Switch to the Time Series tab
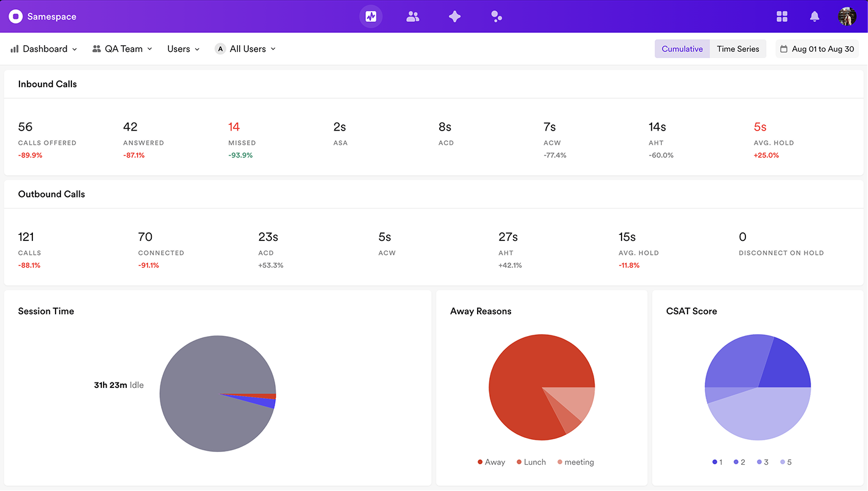868x491 pixels. (x=738, y=49)
